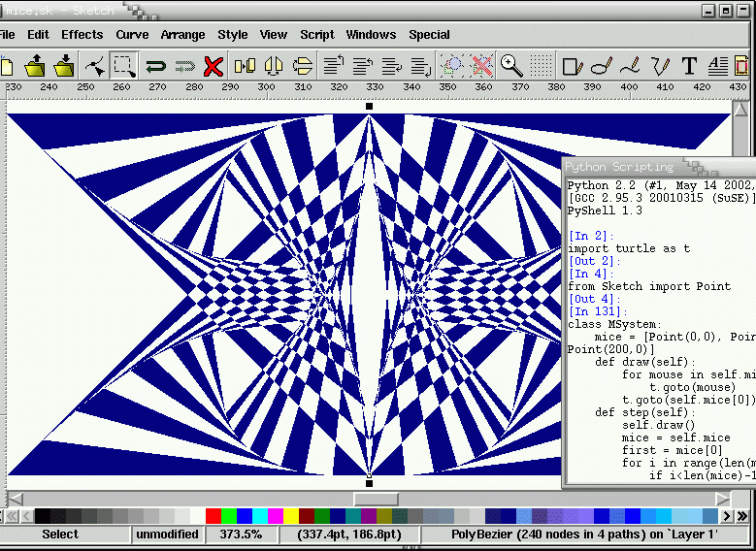Select the Edit nodes tool
756x551 pixels.
pyautogui.click(x=94, y=66)
